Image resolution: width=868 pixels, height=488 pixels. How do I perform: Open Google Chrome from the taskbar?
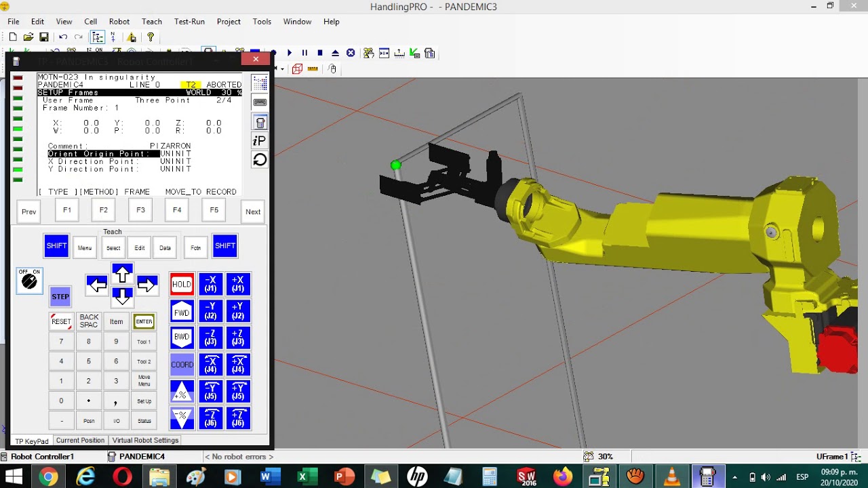[x=48, y=477]
